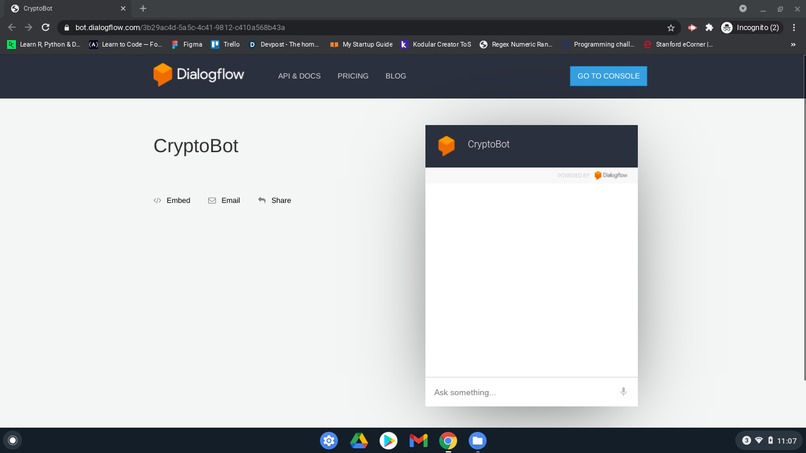The height and width of the screenshot is (453, 806).
Task: Open the system tray clock 11:07
Action: 787,441
